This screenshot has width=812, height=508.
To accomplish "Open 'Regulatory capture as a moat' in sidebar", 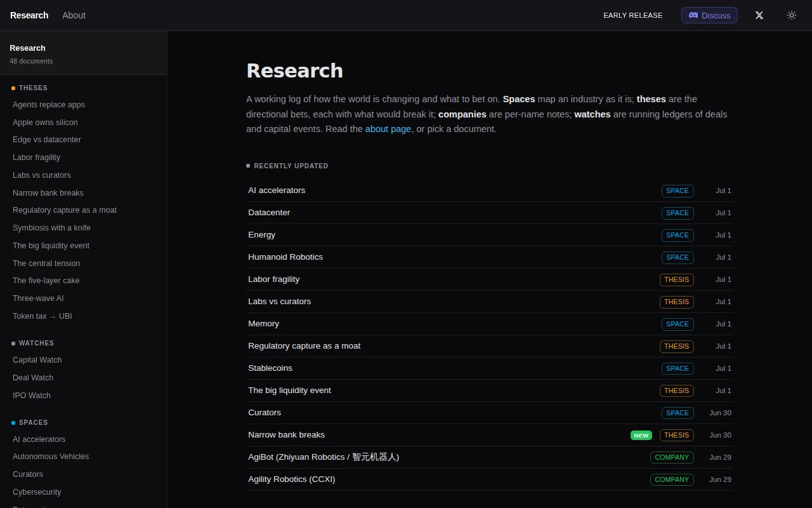I will [65, 210].
